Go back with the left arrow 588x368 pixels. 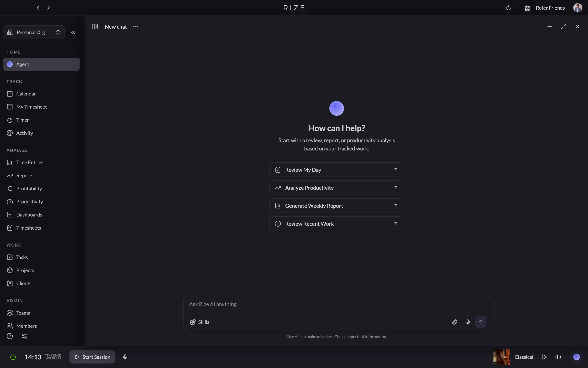(x=38, y=8)
